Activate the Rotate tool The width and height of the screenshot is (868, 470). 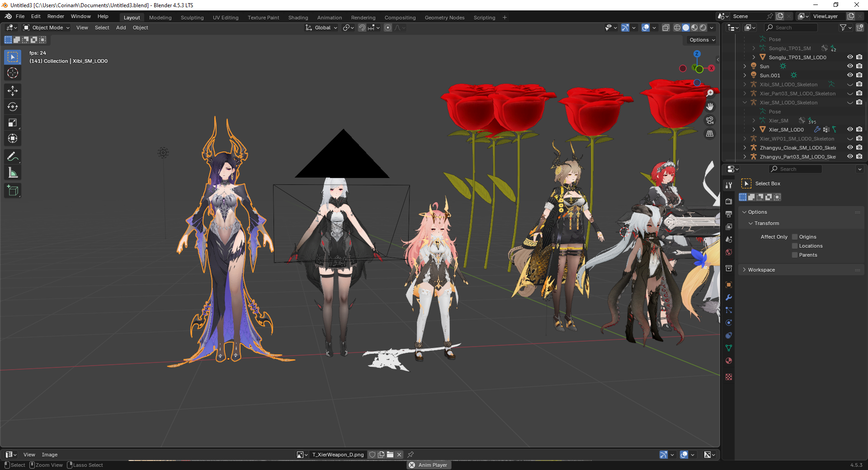(13, 107)
